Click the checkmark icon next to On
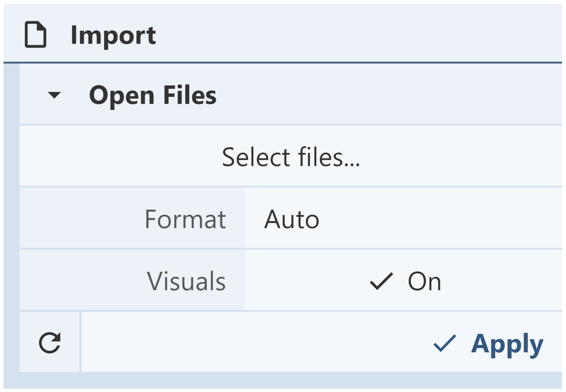 pyautogui.click(x=381, y=281)
